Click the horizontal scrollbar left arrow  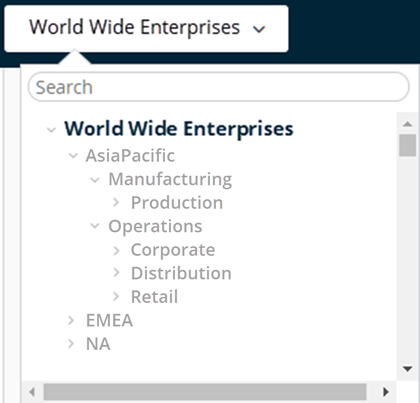(x=32, y=392)
